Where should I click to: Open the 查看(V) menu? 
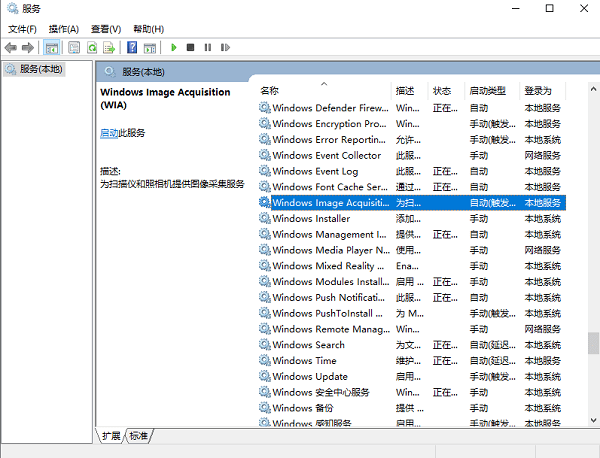tap(106, 29)
